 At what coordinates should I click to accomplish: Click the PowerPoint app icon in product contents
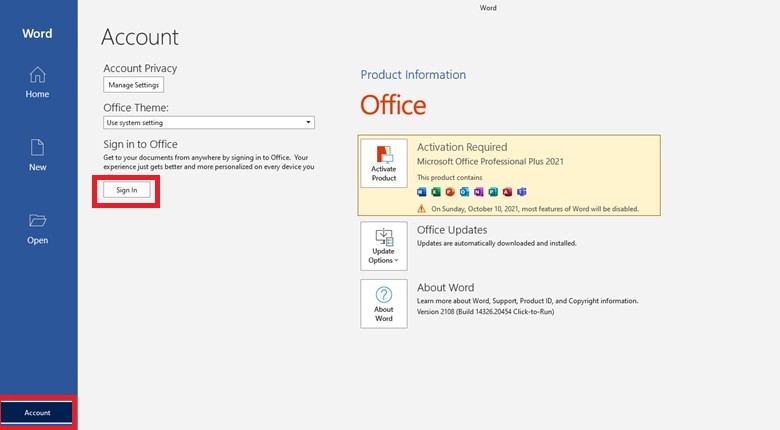click(450, 192)
